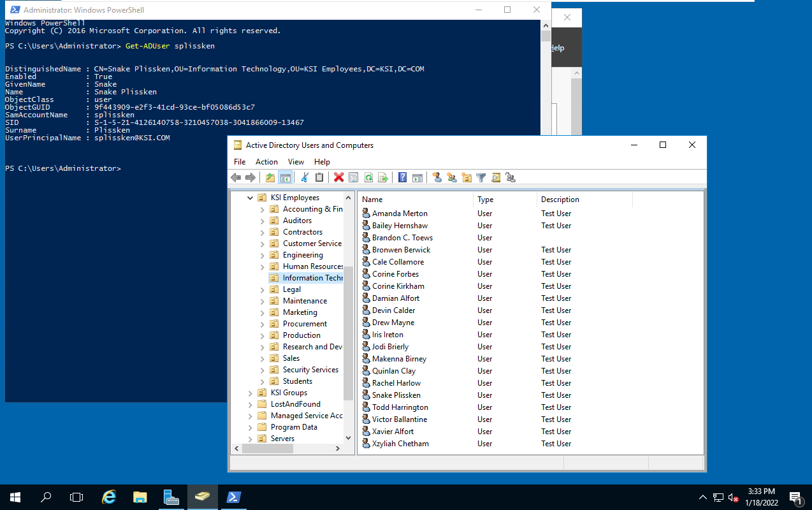Select the Security Services OU

310,370
